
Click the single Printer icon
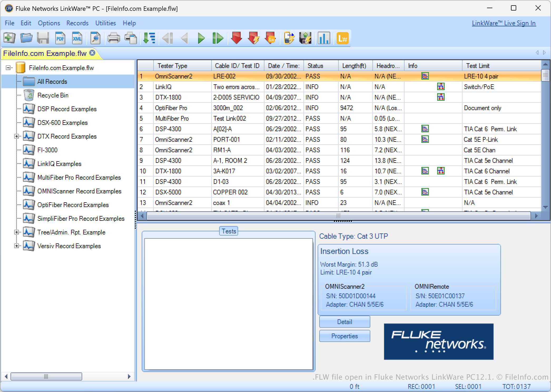[114, 38]
